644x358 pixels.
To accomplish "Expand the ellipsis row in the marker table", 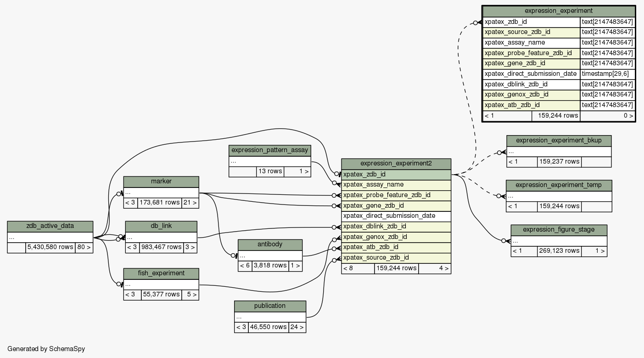I will pos(161,192).
